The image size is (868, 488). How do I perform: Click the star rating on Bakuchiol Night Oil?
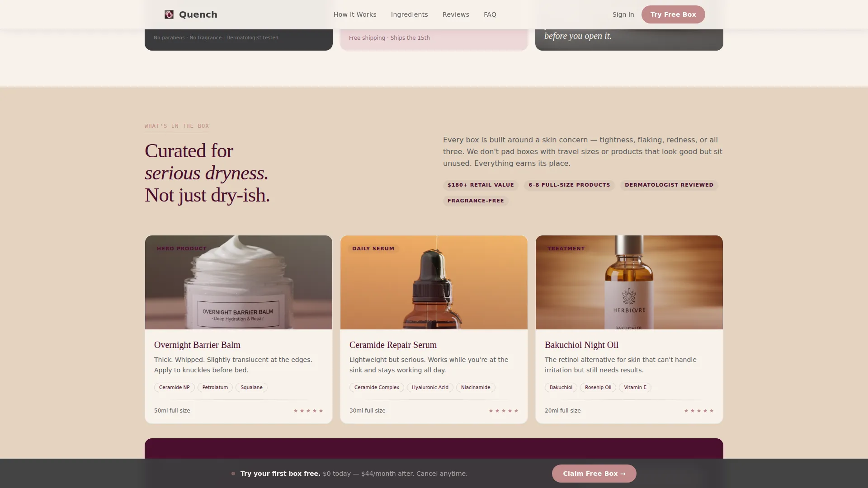point(699,411)
